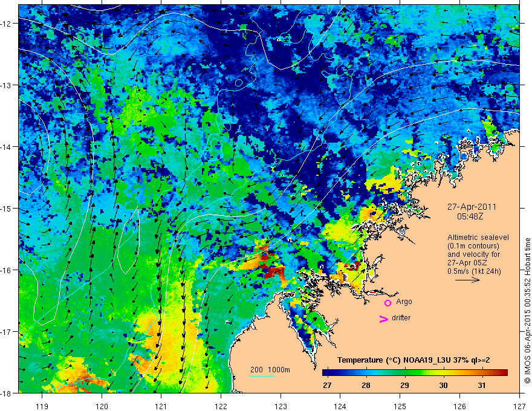This screenshot has height=411, width=532.
Task: Click 'and velocity for' text line
Action: pos(473,254)
